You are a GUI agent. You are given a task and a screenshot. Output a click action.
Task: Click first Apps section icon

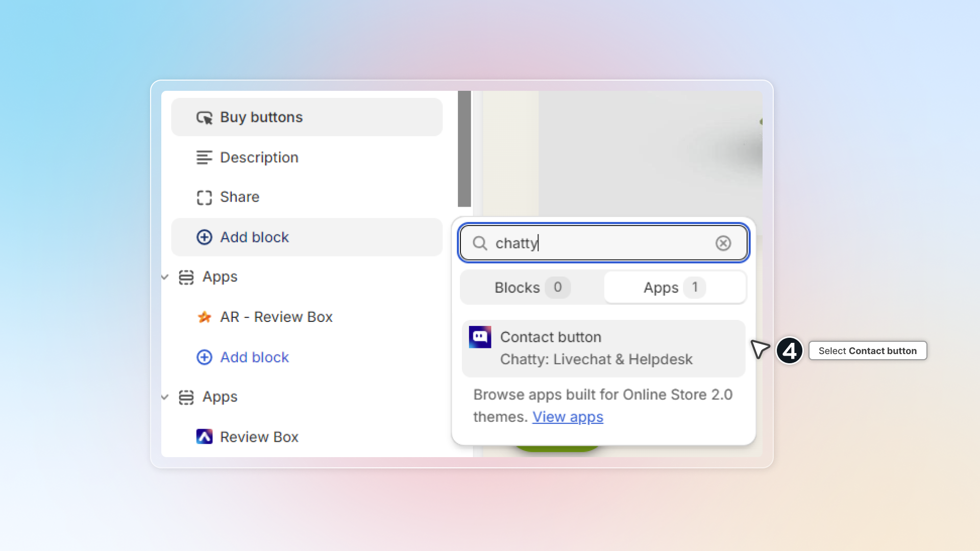[186, 278]
